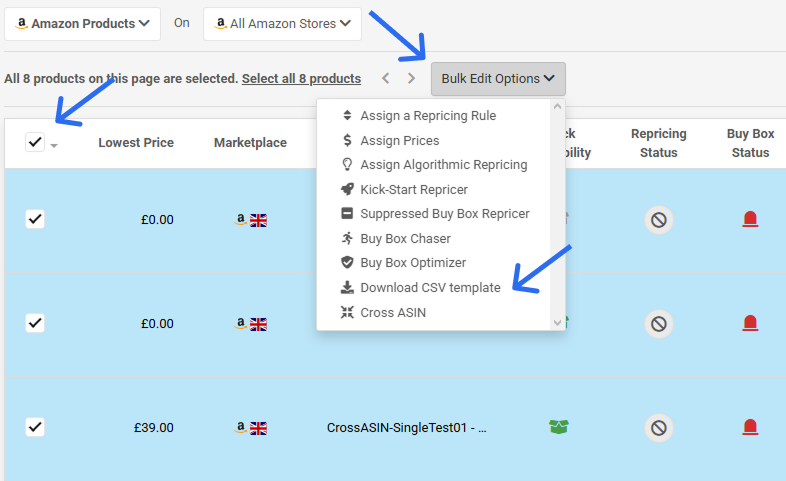Viewport: 786px width, 481px height.
Task: Click repricing disabled icon in second row
Action: [x=659, y=324]
